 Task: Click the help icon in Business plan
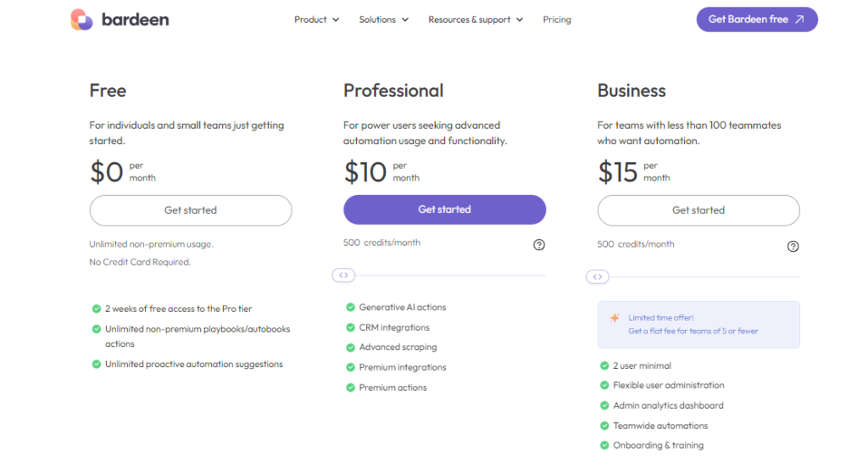(793, 247)
